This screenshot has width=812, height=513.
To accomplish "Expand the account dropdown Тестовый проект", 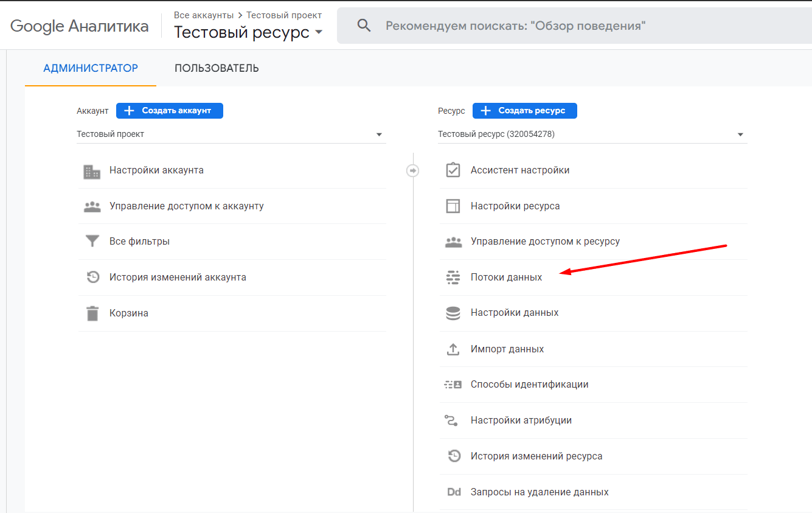I will (231, 134).
